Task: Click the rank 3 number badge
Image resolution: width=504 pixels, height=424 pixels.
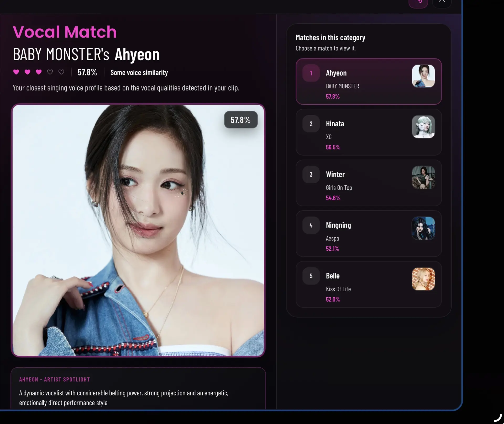Action: (311, 174)
